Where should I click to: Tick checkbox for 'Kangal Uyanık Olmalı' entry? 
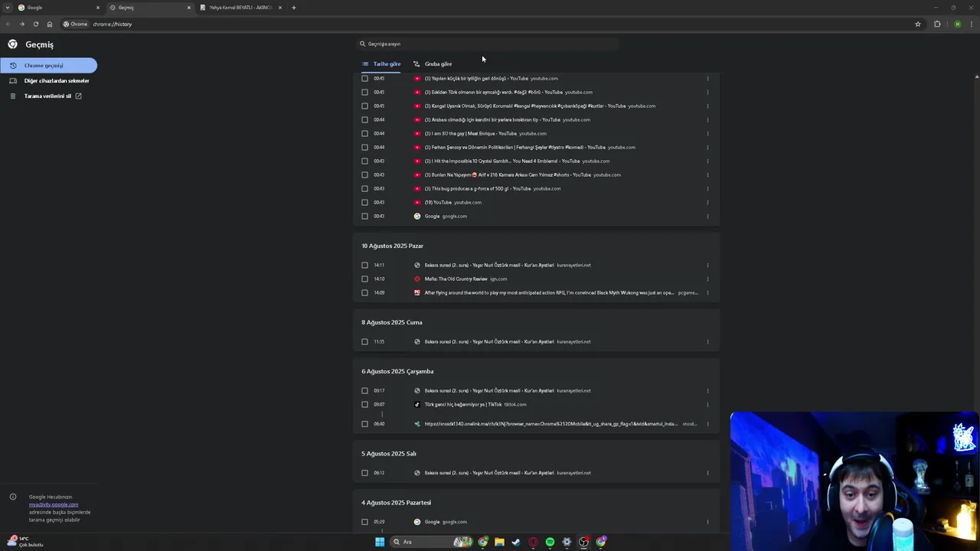coord(364,106)
